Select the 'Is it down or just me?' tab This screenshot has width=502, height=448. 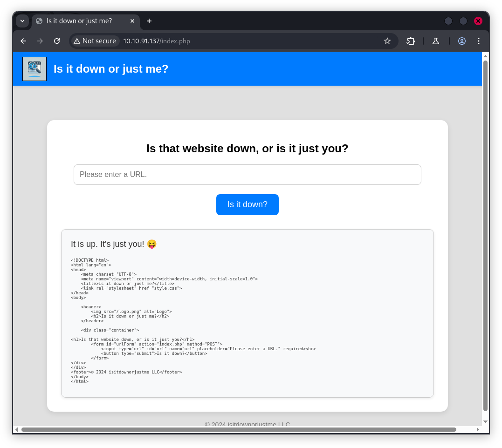(x=79, y=21)
